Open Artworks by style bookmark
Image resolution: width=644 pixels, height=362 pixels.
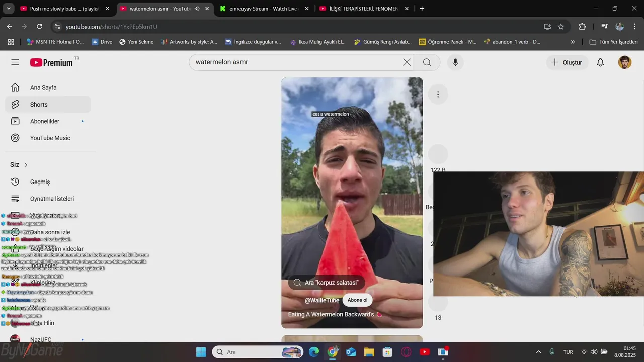point(189,42)
